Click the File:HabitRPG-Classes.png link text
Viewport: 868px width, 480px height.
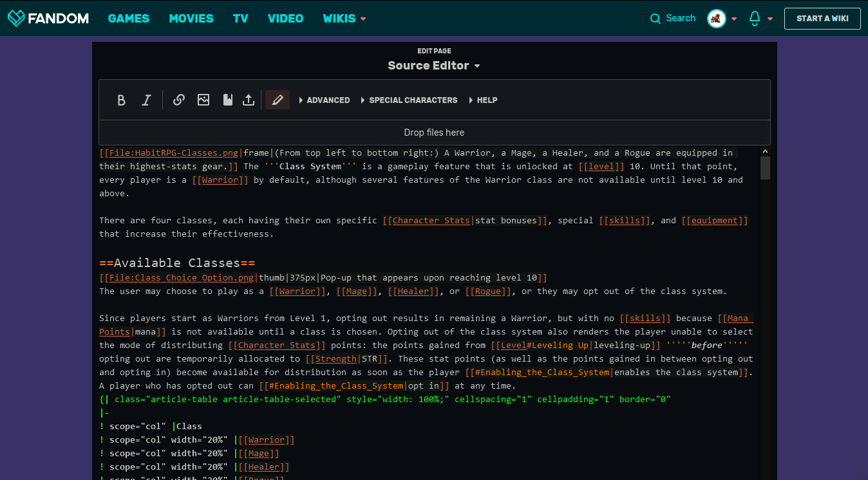pyautogui.click(x=175, y=153)
